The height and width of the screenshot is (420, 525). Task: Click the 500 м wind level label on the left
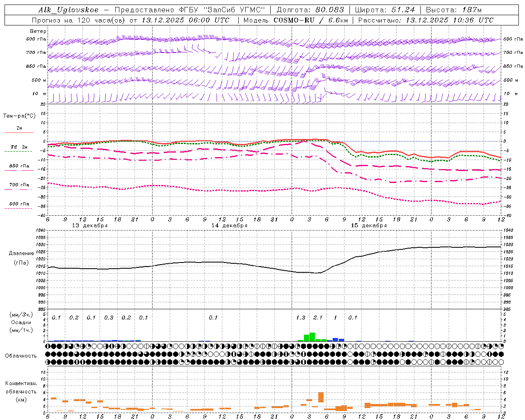click(x=39, y=80)
